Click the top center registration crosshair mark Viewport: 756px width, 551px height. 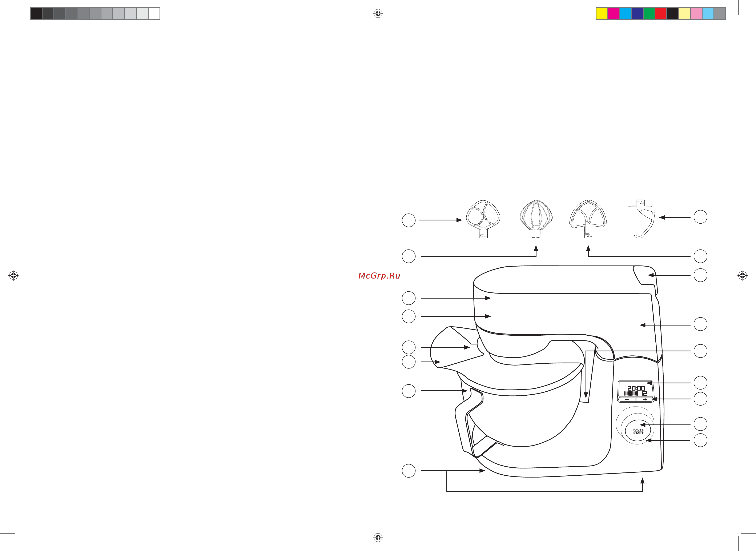(378, 13)
